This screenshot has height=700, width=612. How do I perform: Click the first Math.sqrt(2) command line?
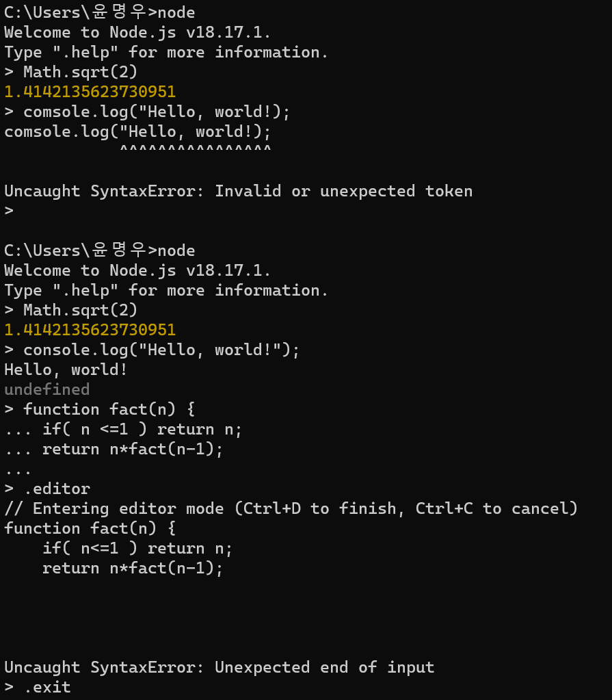coord(71,73)
